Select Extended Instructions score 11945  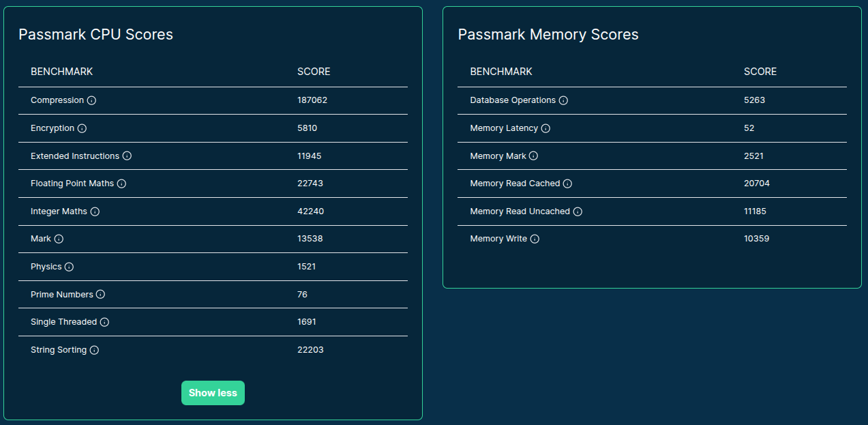(310, 156)
